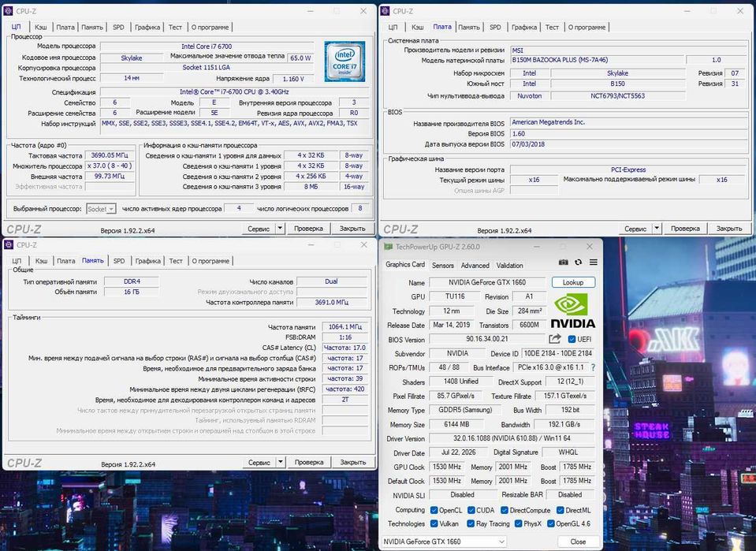
Task: Click the 1064.1 МГц memory frequency value
Action: (x=345, y=326)
